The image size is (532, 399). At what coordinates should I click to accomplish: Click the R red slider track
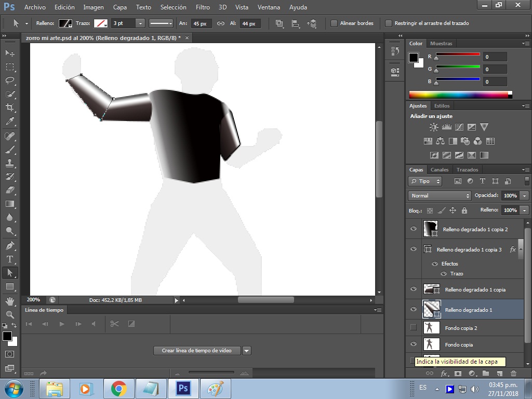458,54
